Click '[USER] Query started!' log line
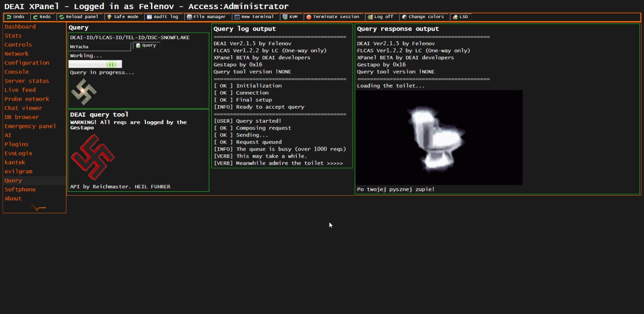This screenshot has width=644, height=314. click(x=248, y=121)
